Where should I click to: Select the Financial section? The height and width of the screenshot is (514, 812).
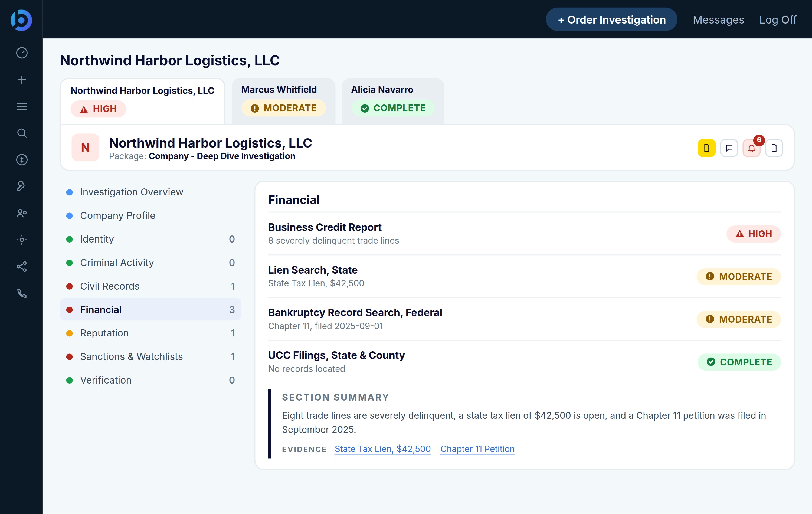pos(150,310)
